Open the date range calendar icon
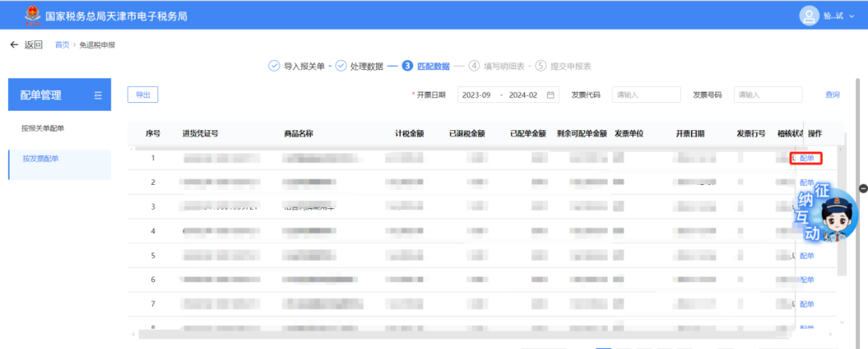The image size is (868, 349). click(x=551, y=95)
